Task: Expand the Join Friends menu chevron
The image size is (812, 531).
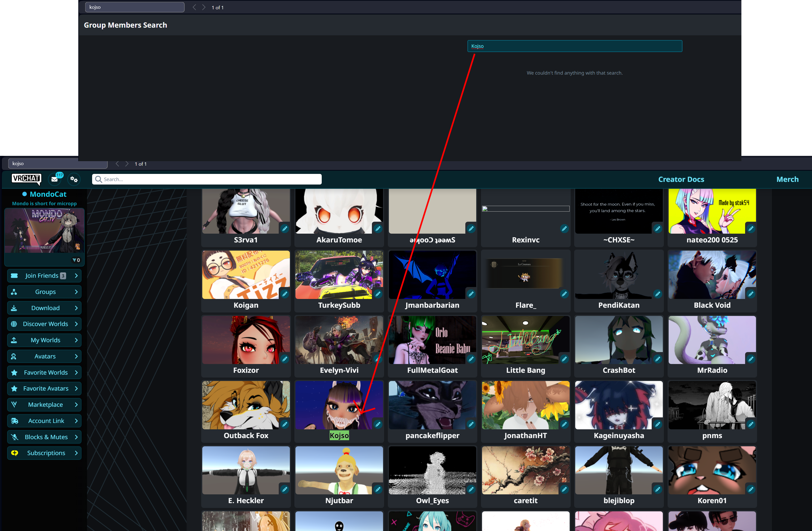Action: click(76, 276)
